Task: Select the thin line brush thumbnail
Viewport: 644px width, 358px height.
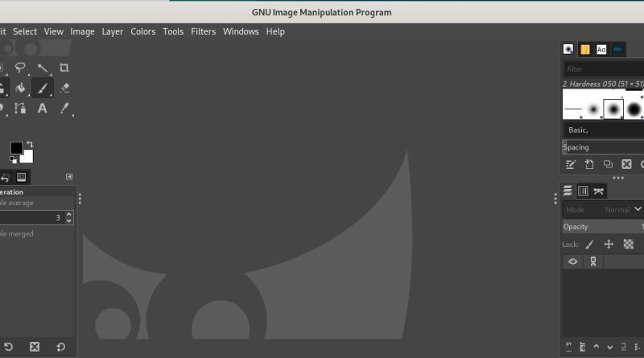Action: pyautogui.click(x=573, y=109)
